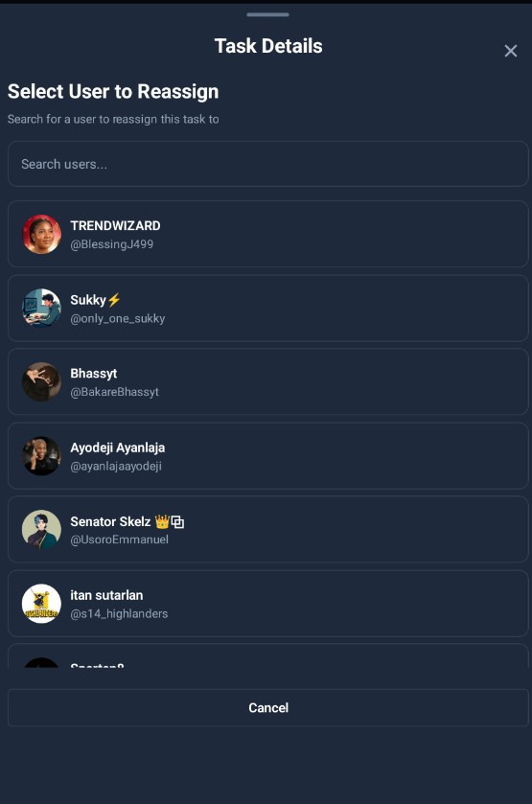Choose itan sutarlan @s14_highlanders
Viewport: 532px width, 804px height.
(267, 604)
